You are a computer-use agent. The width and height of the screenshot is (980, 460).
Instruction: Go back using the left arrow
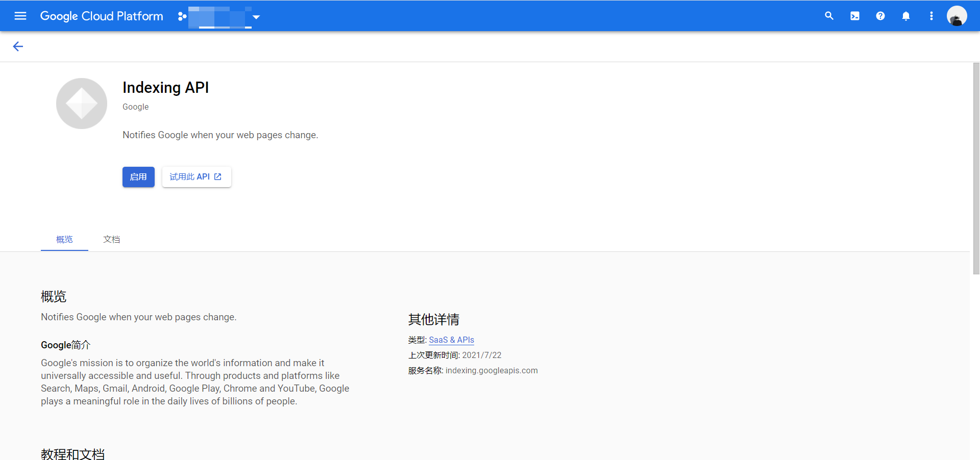pos(18,46)
